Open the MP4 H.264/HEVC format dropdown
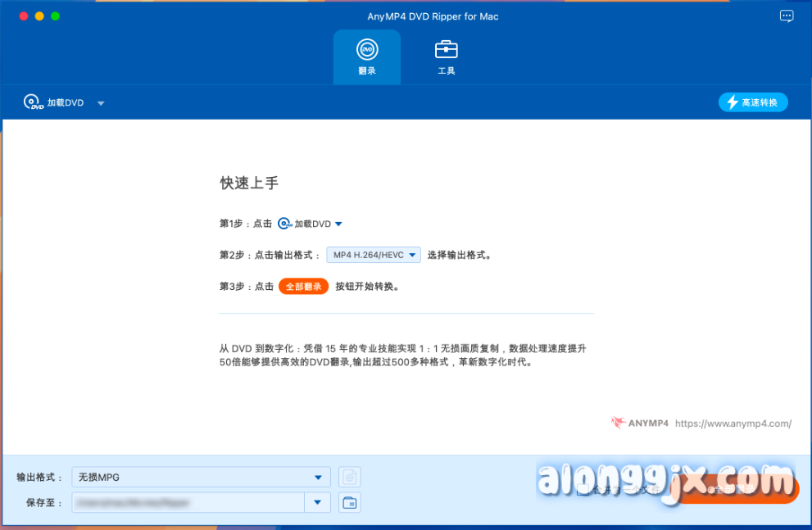 point(374,255)
